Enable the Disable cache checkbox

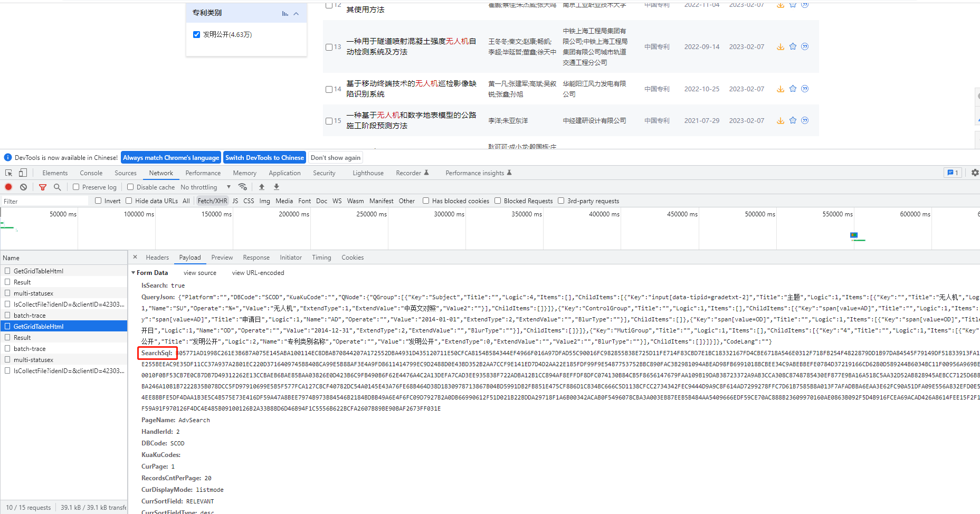[x=130, y=187]
